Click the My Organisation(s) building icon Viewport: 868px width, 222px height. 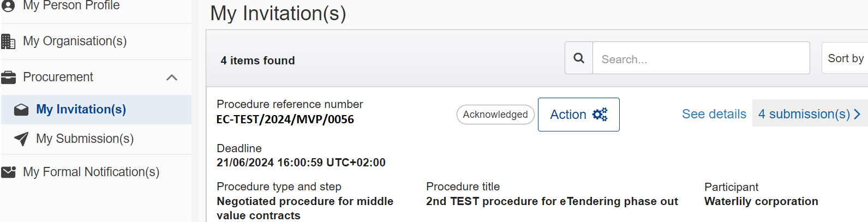[8, 41]
